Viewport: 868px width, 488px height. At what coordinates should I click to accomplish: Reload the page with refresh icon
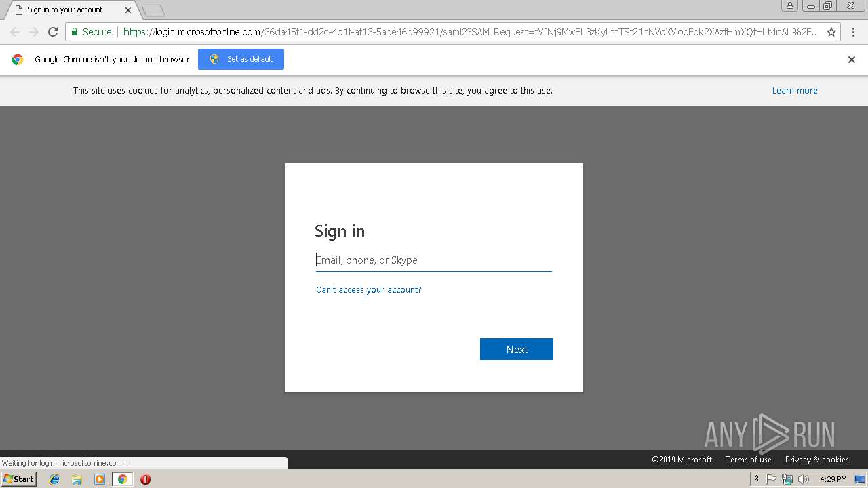(53, 32)
